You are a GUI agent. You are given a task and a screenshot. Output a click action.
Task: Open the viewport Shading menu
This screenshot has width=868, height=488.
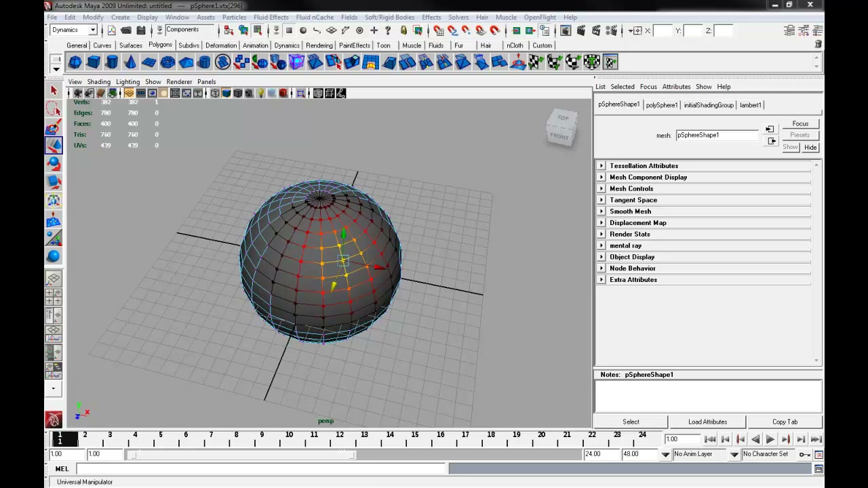pos(98,82)
